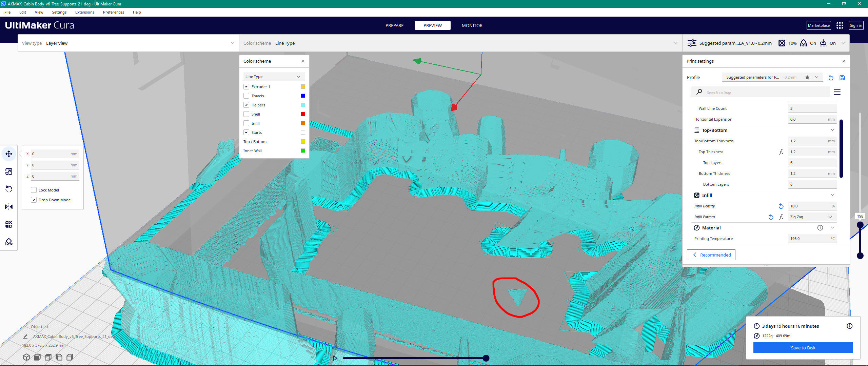Open the Cura applications grid icon
This screenshot has width=868, height=366.
[x=840, y=25]
